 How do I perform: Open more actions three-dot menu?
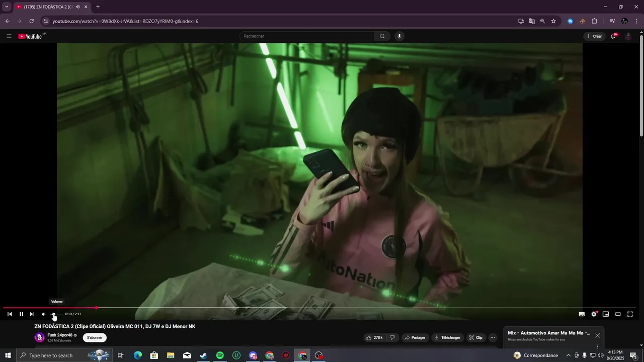point(493,338)
